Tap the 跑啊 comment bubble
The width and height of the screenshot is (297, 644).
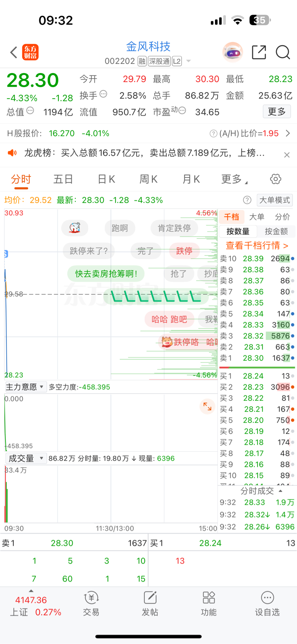tap(119, 228)
